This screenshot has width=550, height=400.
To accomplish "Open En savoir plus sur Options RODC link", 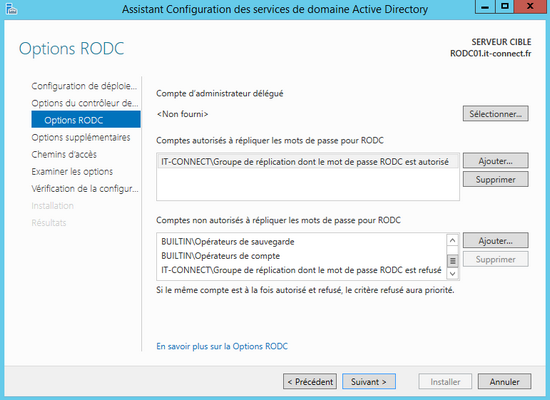I will [x=222, y=346].
